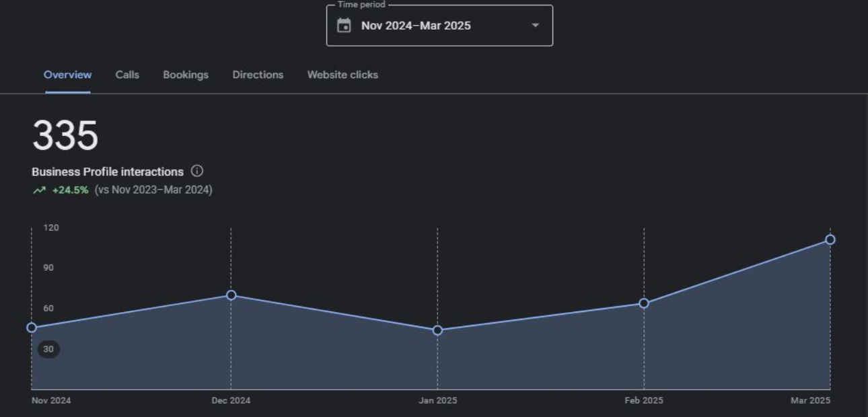Click the highlighted 30 axis label

click(x=48, y=349)
